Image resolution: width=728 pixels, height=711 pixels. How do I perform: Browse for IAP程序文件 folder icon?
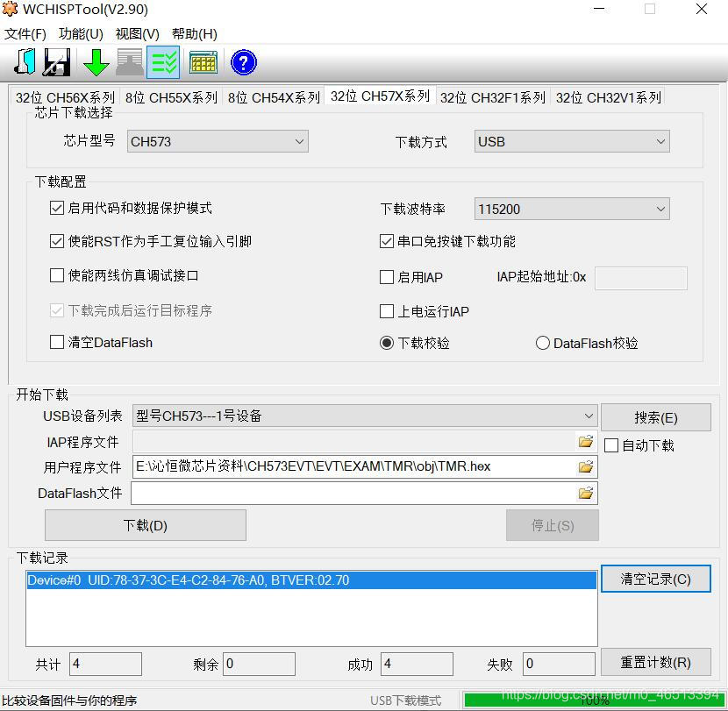pos(586,441)
